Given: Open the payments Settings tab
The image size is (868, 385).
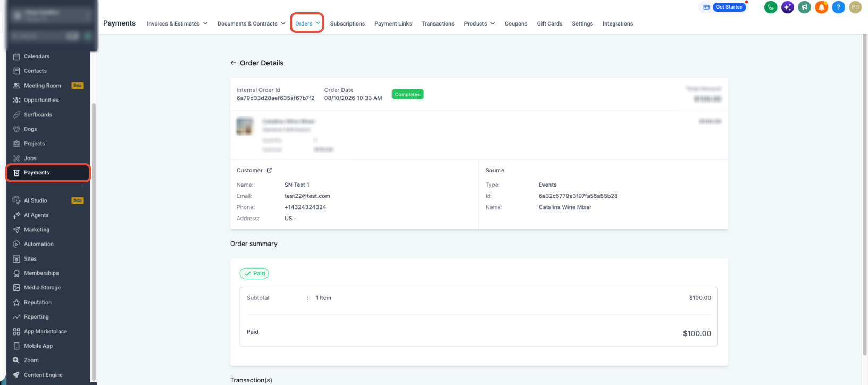Looking at the screenshot, I should pos(582,23).
